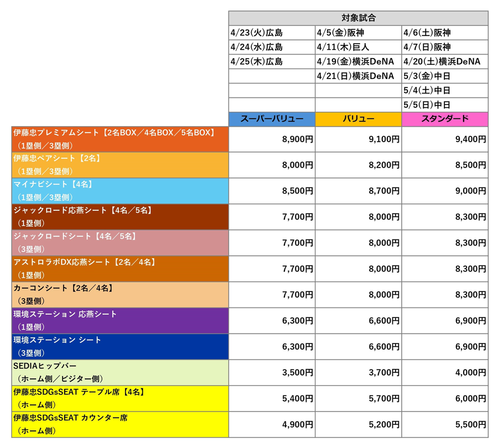The width and height of the screenshot is (498, 448).
Task: Click the 4/11(木)巨人 game cell
Action: point(358,47)
